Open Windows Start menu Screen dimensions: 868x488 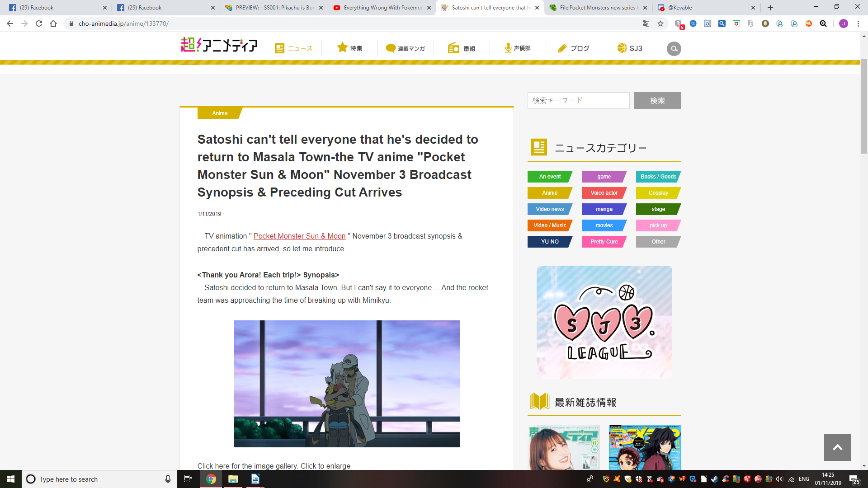pos(11,479)
